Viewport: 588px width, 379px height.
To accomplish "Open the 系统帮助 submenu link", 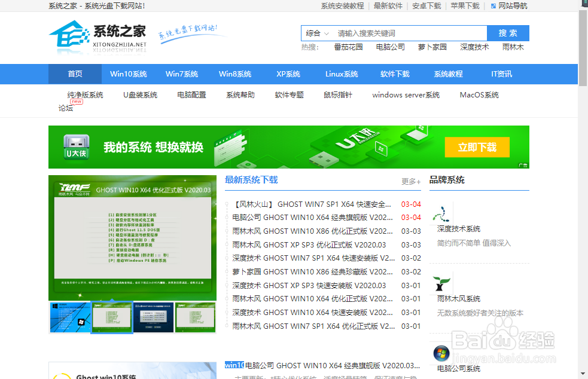I will [240, 95].
